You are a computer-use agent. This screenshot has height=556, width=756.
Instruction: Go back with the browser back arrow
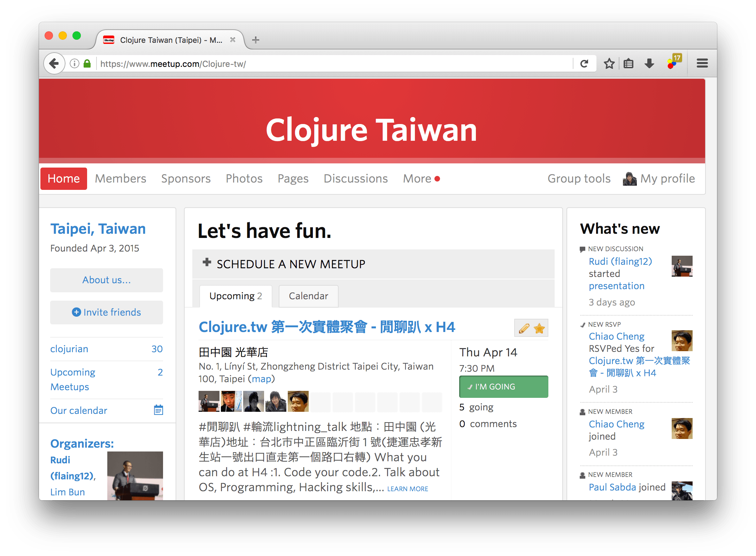(54, 64)
